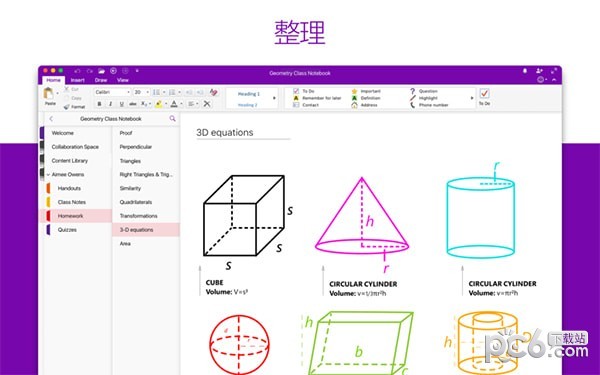Image resolution: width=600 pixels, height=375 pixels.
Task: Click the Copy button in ribbon
Action: pos(73,98)
